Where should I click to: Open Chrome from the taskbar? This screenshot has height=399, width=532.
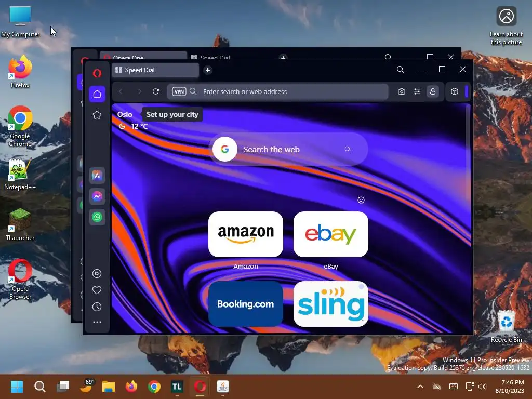(154, 387)
